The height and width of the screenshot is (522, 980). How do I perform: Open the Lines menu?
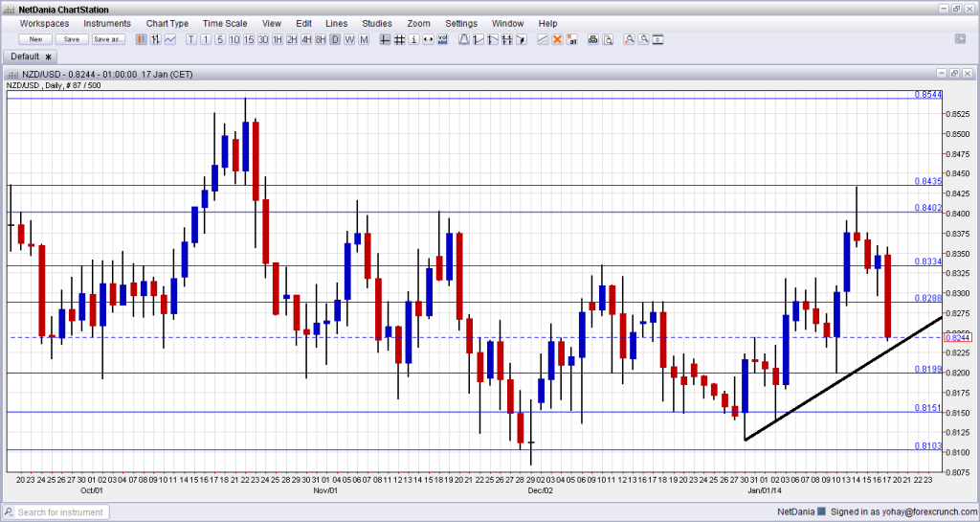click(336, 23)
